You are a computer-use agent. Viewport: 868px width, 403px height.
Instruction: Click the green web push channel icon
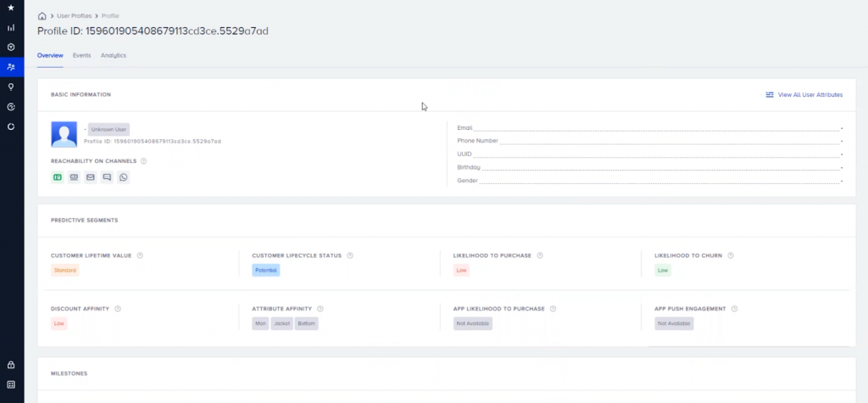[x=58, y=177]
